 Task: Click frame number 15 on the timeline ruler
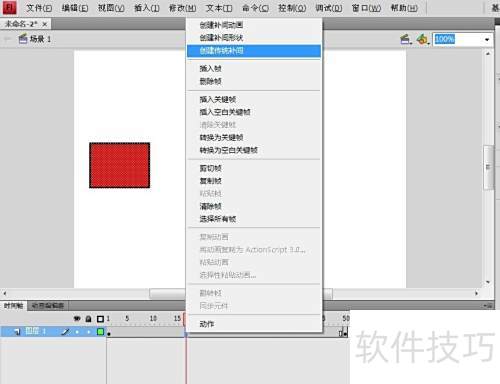point(177,319)
